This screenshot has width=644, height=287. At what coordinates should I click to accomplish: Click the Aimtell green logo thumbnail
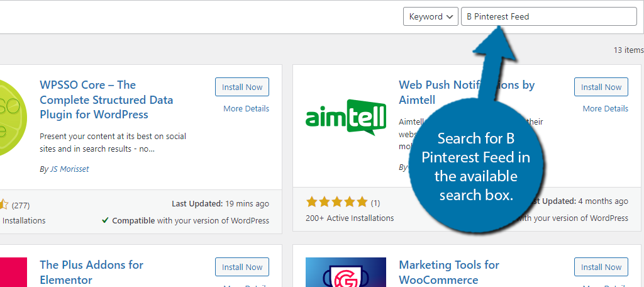[x=346, y=118]
